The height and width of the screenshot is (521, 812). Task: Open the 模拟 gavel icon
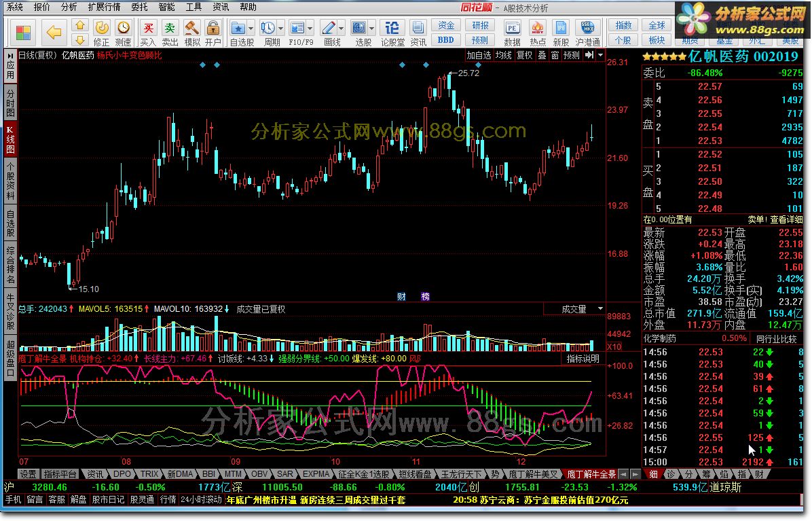click(x=192, y=27)
